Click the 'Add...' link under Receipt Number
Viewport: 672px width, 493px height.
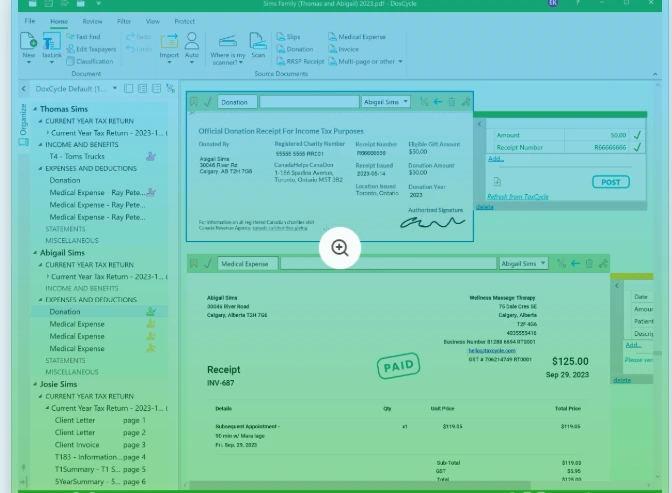[496, 159]
